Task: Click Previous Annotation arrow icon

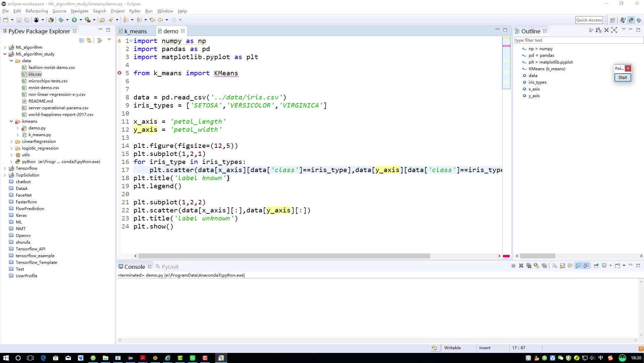Action: pyautogui.click(x=138, y=20)
